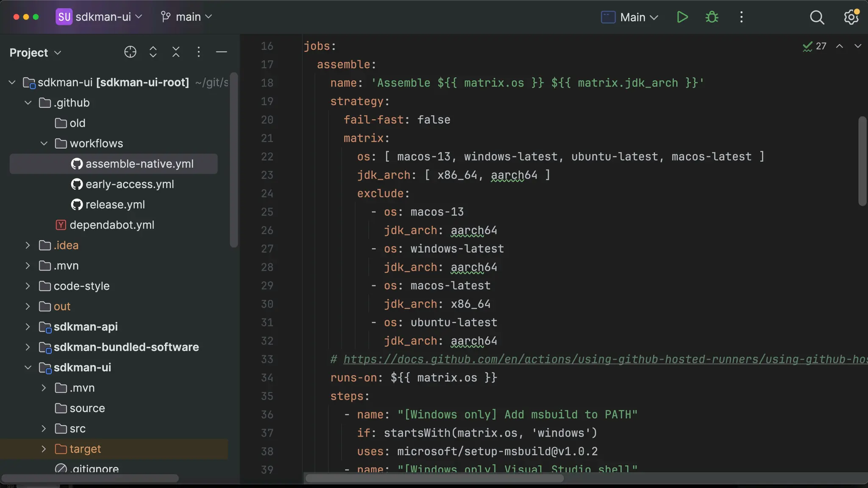Collapse the workflows folder

coord(44,144)
